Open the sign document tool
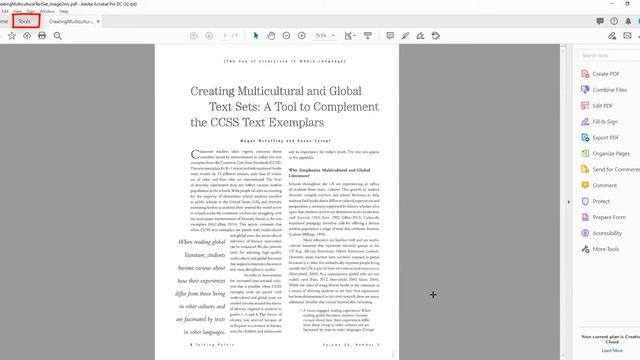Viewport: 640px width, 360px height. point(420,36)
